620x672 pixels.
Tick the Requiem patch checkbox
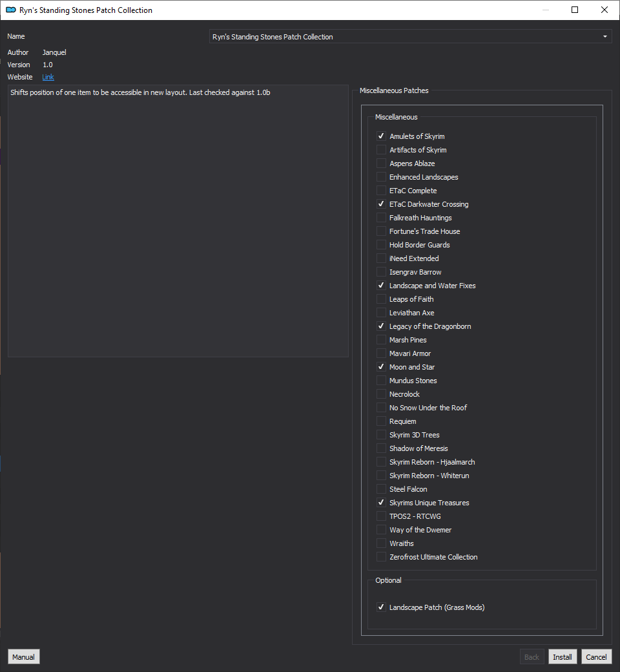click(x=381, y=421)
